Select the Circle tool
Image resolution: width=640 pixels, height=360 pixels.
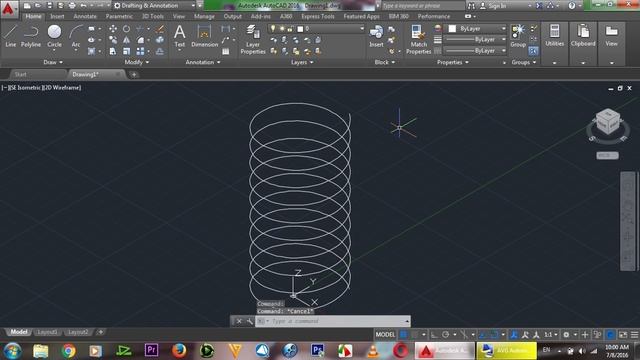tap(54, 36)
